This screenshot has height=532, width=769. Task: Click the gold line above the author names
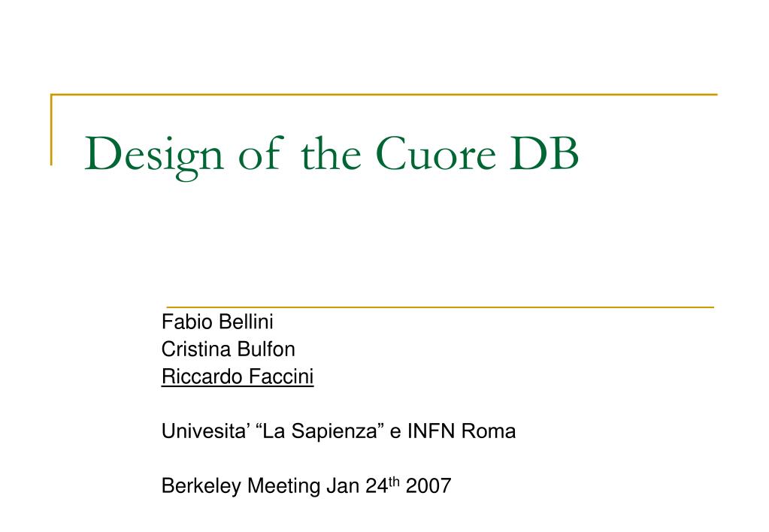(x=441, y=307)
